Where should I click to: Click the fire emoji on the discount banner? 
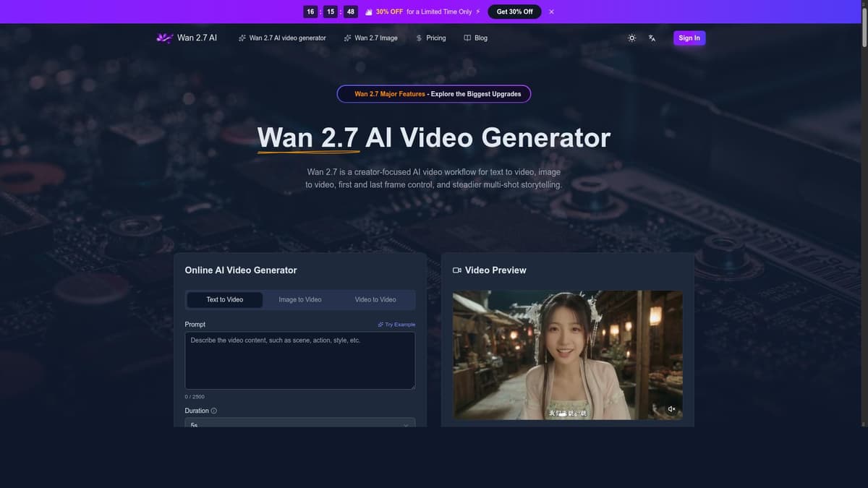(370, 11)
